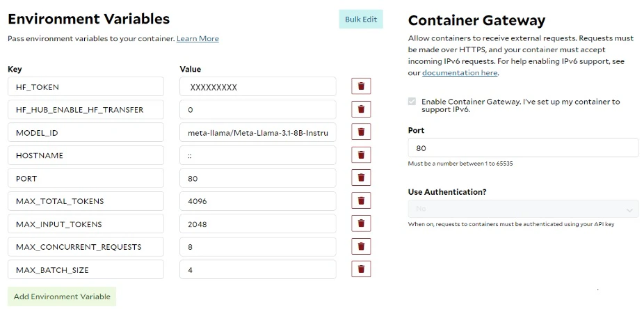Edit the Container Gateway Port field

[523, 148]
